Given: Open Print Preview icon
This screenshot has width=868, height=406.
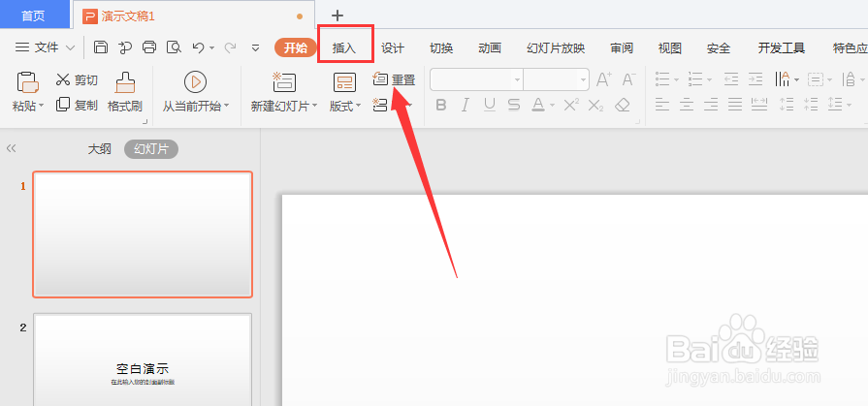Looking at the screenshot, I should pyautogui.click(x=174, y=47).
